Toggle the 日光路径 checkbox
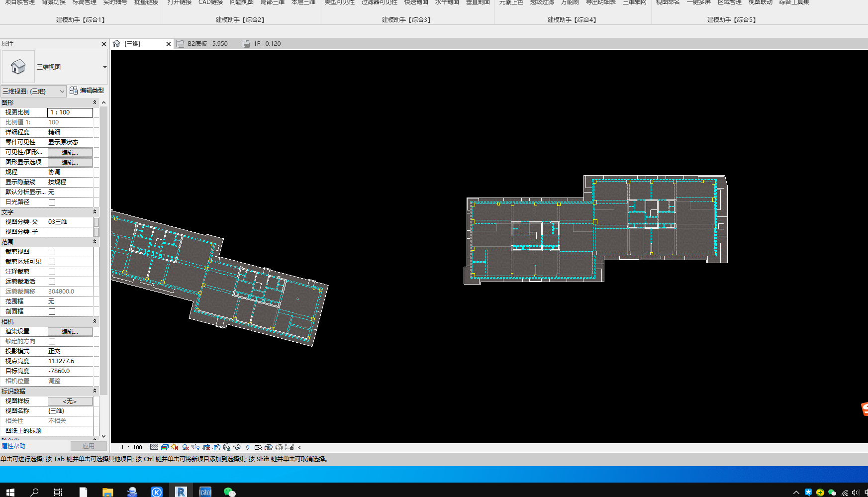 click(x=52, y=202)
